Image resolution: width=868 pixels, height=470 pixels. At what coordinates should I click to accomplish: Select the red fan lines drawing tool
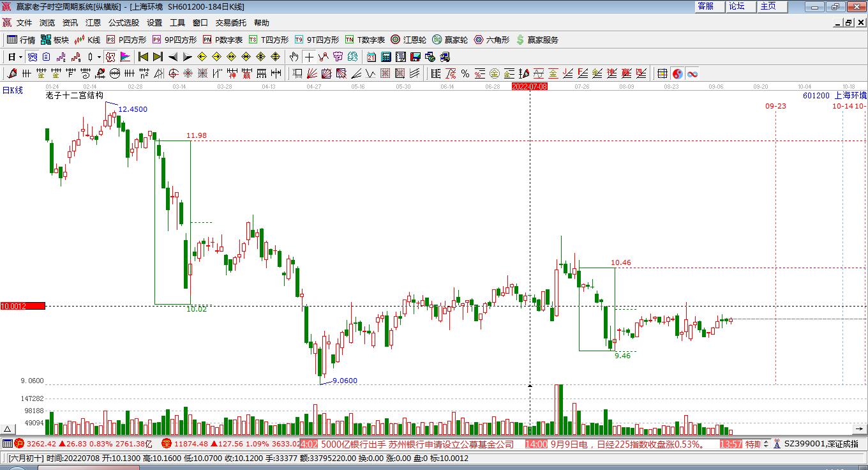coord(312,73)
